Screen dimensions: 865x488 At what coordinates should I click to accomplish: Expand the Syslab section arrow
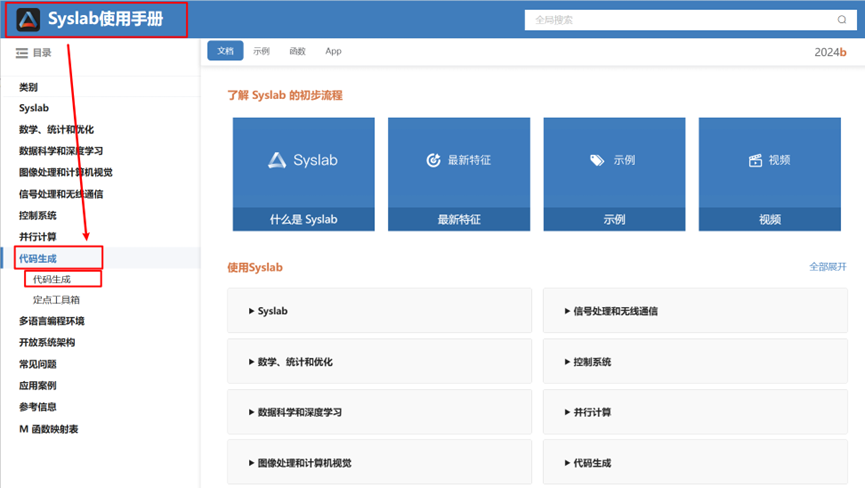[x=252, y=311]
